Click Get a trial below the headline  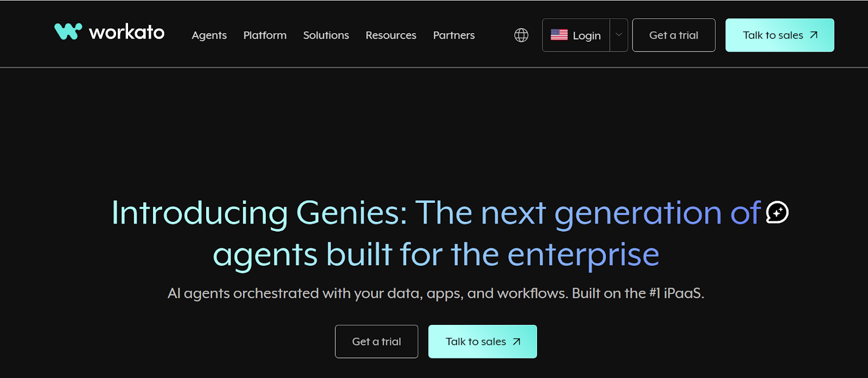376,342
